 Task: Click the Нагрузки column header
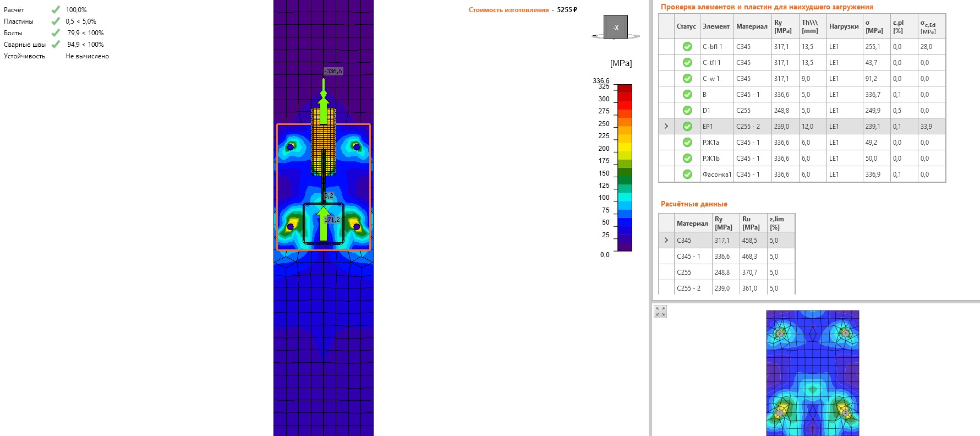(x=844, y=26)
